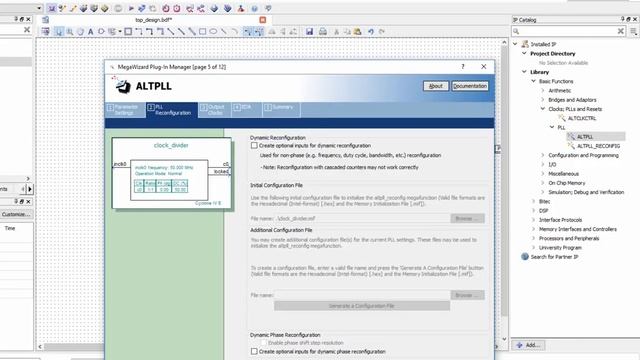Screen dimensions: 640x360
Task: Enable optional inputs for dynamic phase reconfiguration
Action: [x=254, y=351]
